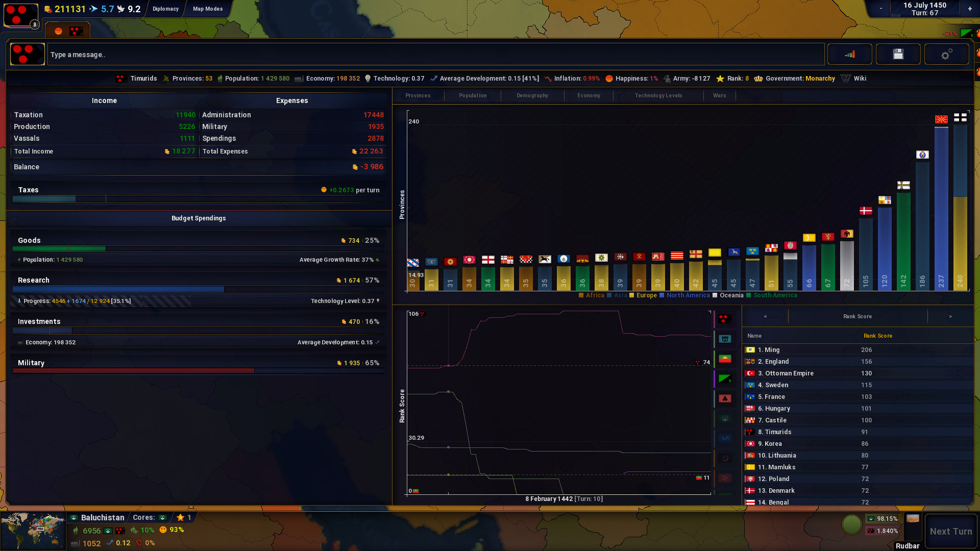Toggle the black-green diagonal flag line in the rank chart
This screenshot has width=980, height=551.
(725, 379)
